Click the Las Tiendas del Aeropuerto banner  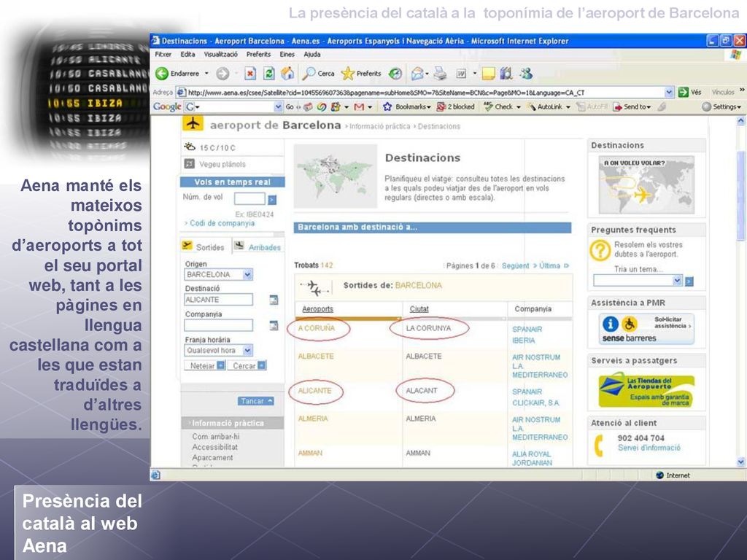tap(646, 391)
